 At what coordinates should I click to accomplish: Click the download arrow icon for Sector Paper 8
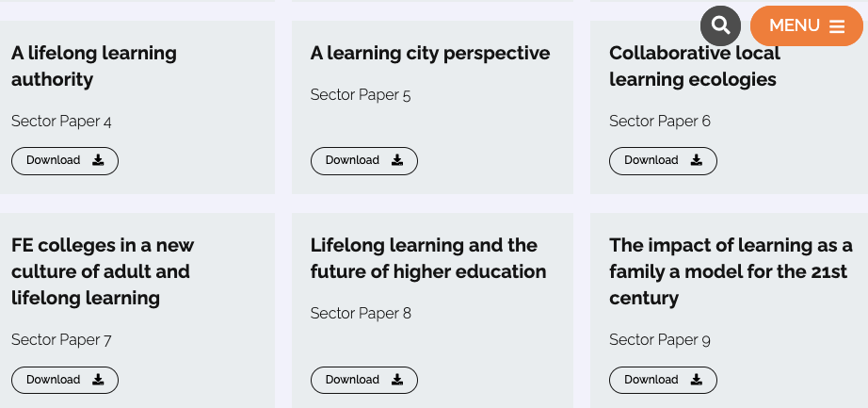tap(397, 380)
